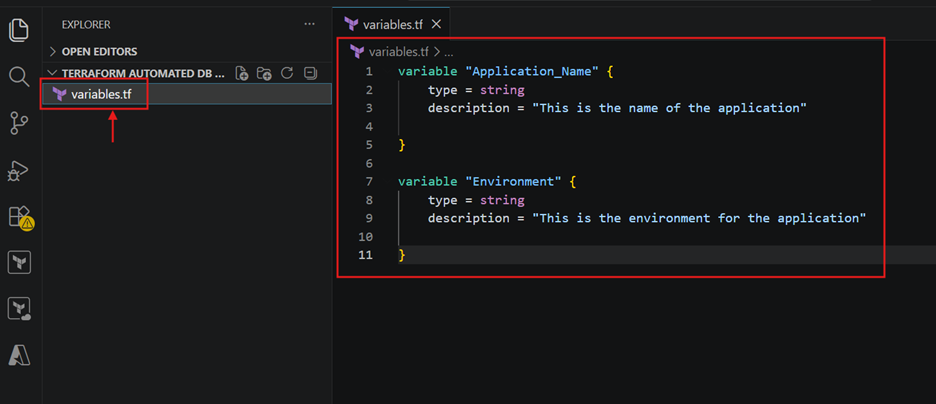Click line number 7 in the gutter
This screenshot has width=936, height=404.
coord(368,181)
